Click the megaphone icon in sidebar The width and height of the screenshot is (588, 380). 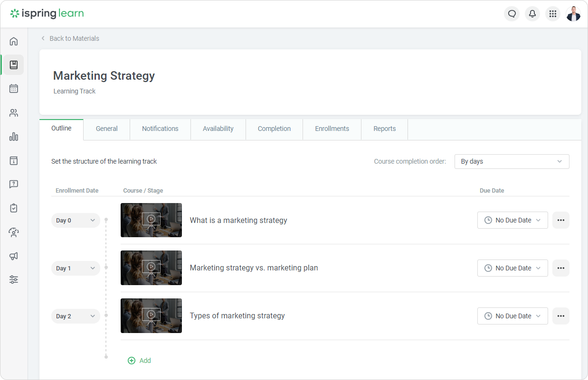click(x=14, y=256)
